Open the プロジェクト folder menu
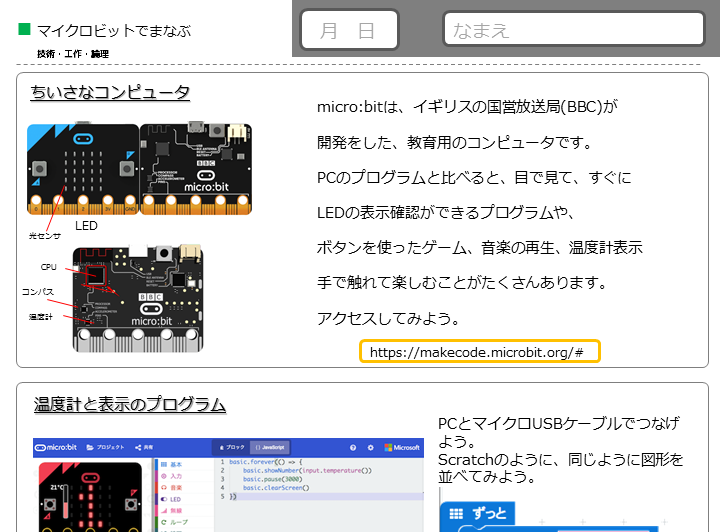 [105, 447]
